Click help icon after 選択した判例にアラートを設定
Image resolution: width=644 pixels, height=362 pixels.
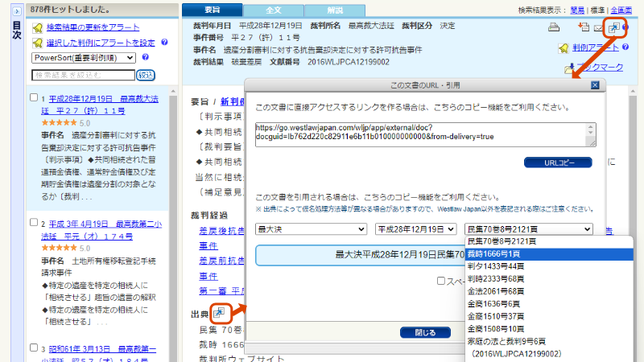pos(165,42)
